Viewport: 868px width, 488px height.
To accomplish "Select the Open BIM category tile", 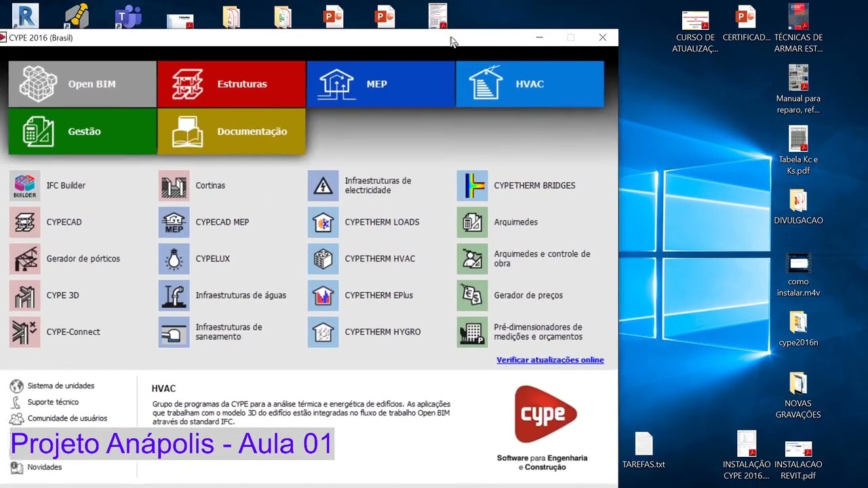I will coord(82,84).
